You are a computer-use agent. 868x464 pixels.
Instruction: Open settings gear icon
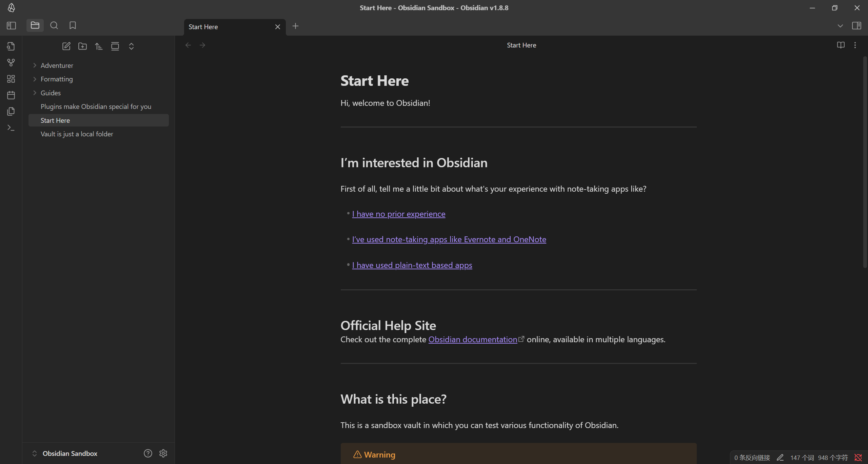tap(163, 453)
